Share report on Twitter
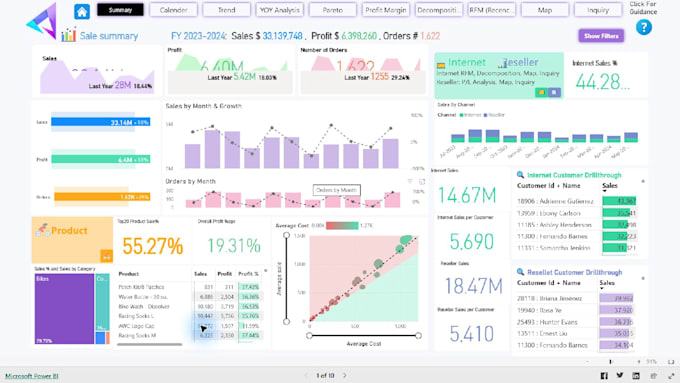 (x=620, y=376)
